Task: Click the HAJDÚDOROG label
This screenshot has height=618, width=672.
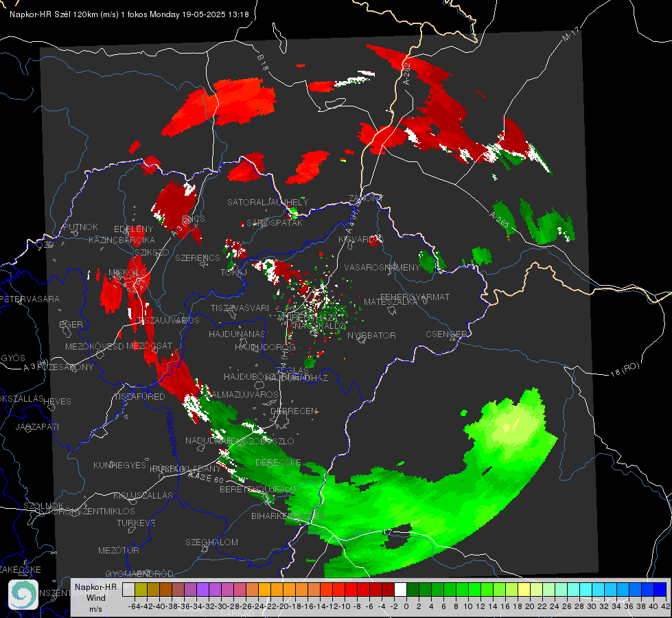Action: (265, 347)
